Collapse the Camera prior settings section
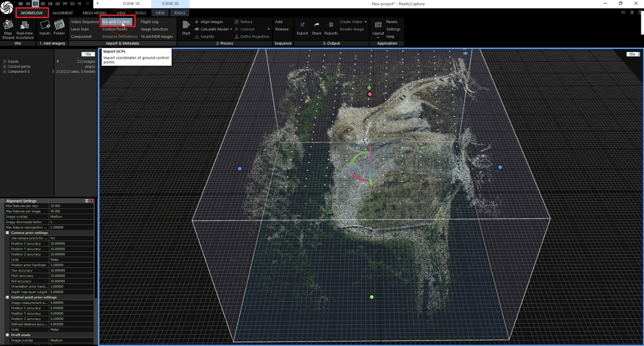The image size is (644, 346). tap(8, 233)
